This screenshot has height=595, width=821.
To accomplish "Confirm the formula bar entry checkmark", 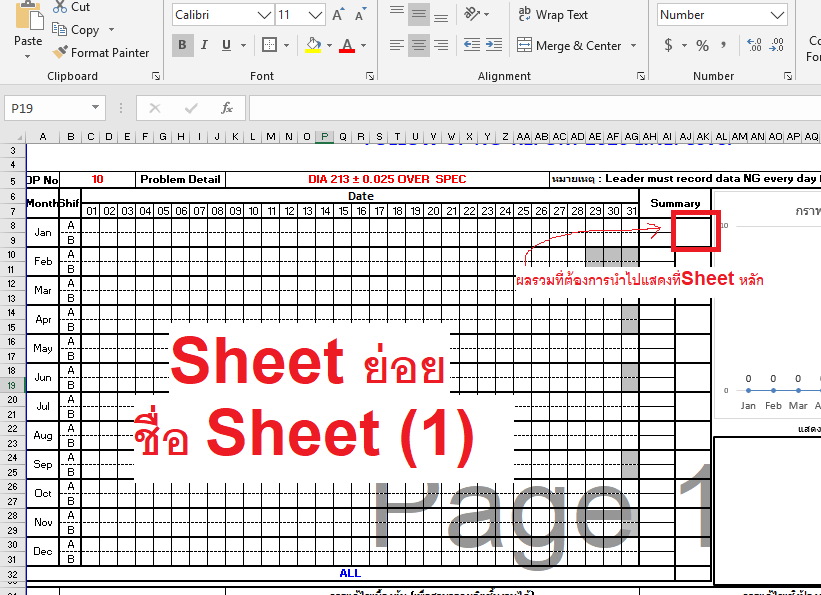I will coord(191,108).
